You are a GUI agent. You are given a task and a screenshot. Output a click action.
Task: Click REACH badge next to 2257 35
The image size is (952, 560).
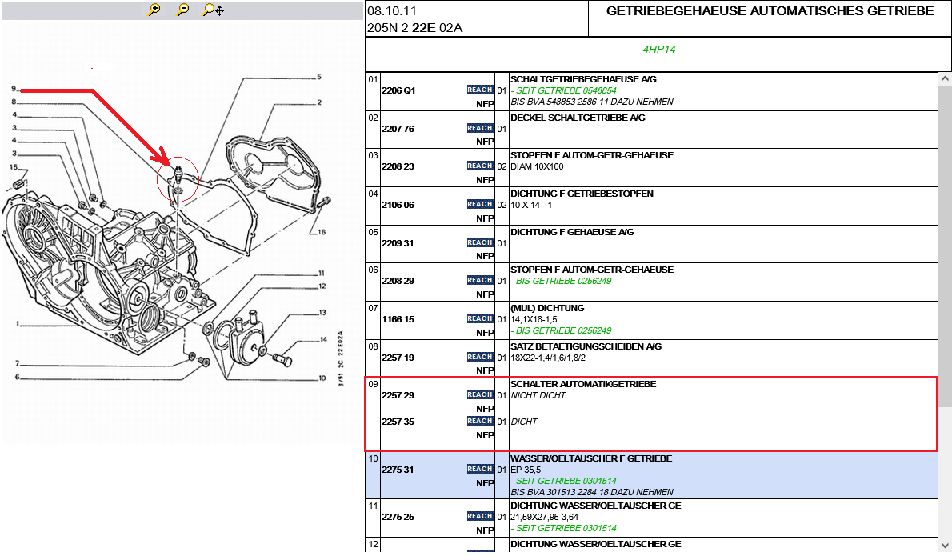tap(479, 421)
